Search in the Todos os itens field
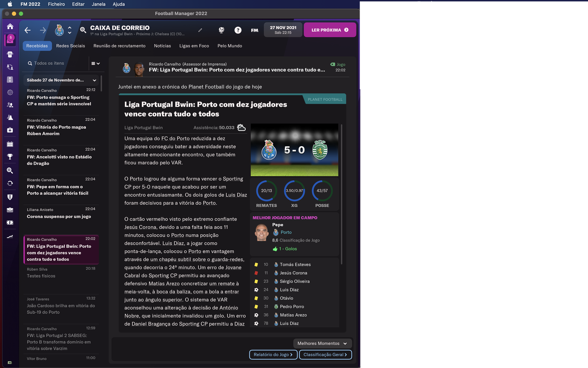The width and height of the screenshot is (588, 368). click(x=57, y=63)
